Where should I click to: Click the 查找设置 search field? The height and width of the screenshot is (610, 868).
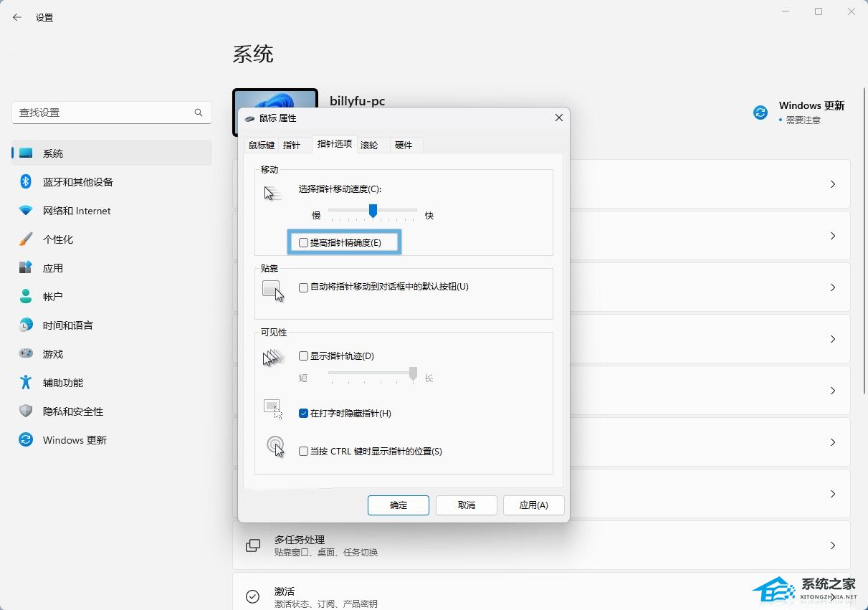click(x=104, y=113)
